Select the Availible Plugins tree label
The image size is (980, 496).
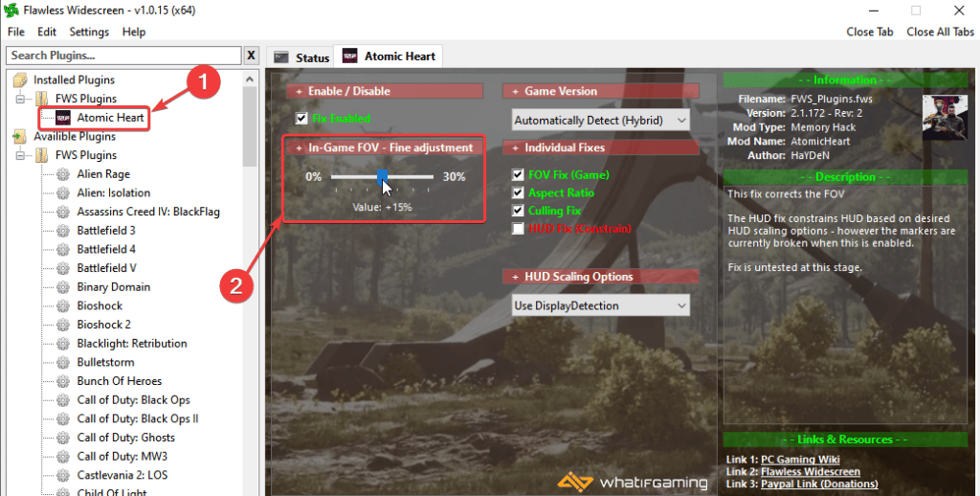tap(75, 136)
